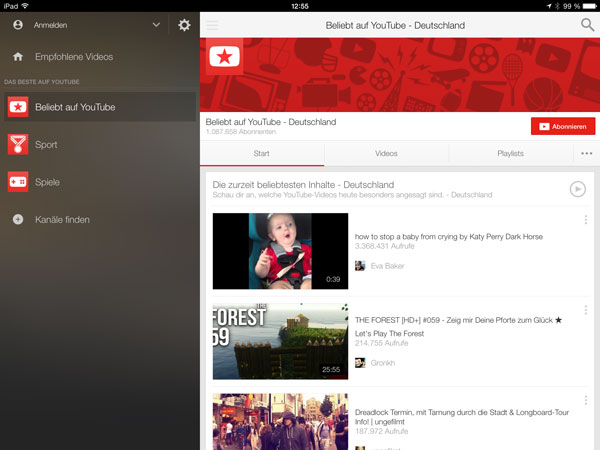
Task: Tap the channel star avatar in banner
Action: [x=225, y=56]
